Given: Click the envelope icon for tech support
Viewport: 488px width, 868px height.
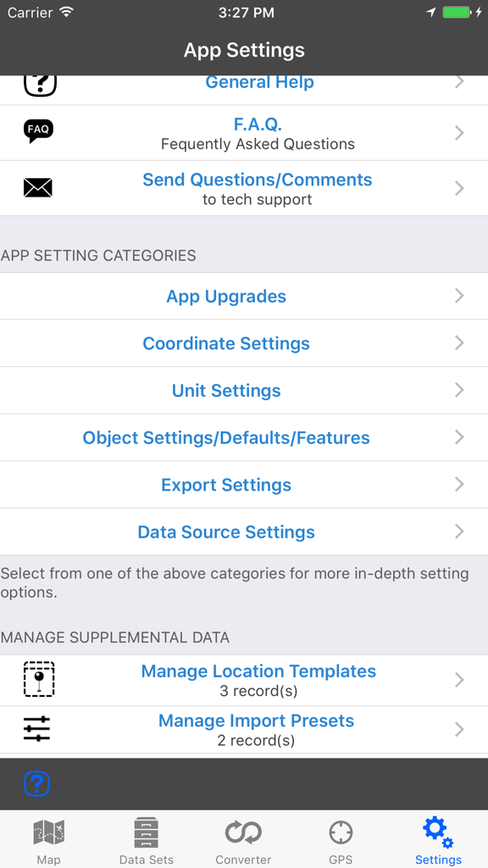Looking at the screenshot, I should pyautogui.click(x=38, y=187).
